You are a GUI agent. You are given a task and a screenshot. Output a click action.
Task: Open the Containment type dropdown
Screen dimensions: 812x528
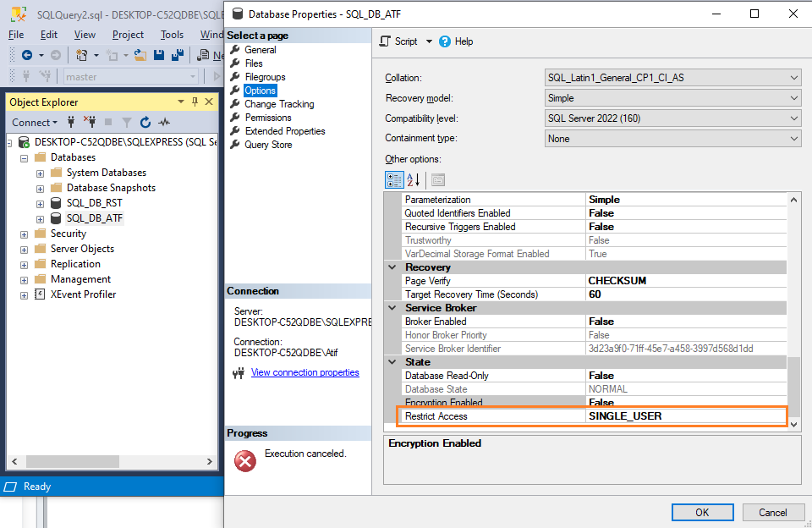[x=794, y=139]
